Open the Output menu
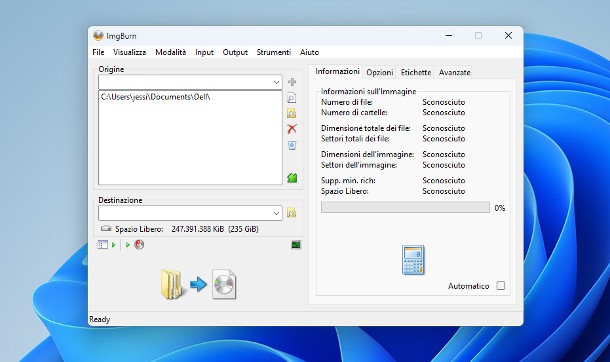This screenshot has height=362, width=610. click(235, 52)
